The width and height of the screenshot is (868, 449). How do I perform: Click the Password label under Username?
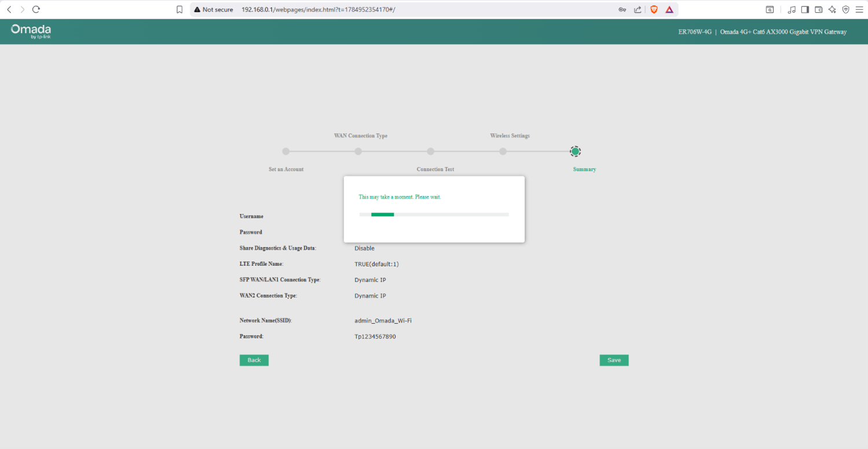click(x=251, y=232)
